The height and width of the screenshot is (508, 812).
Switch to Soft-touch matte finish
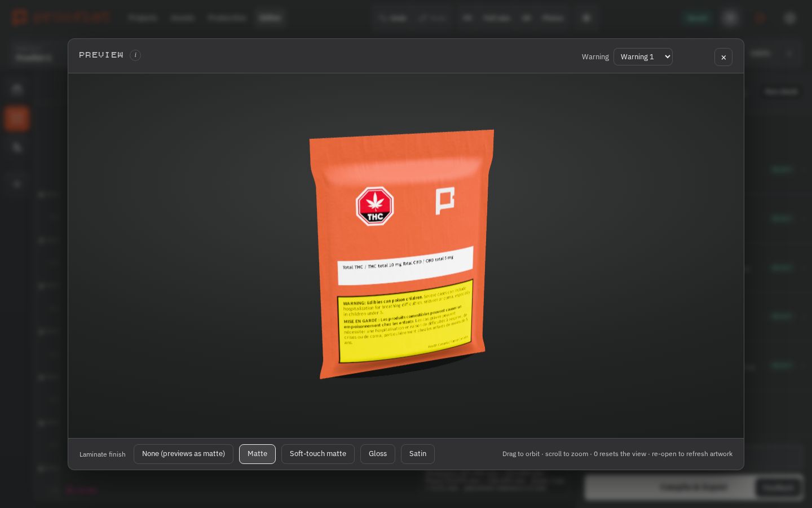[x=318, y=454]
